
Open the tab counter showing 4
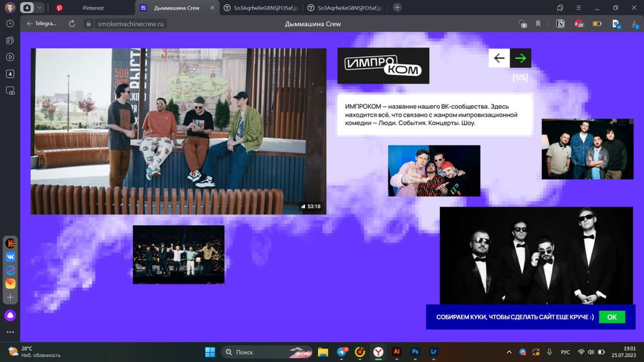click(26, 8)
